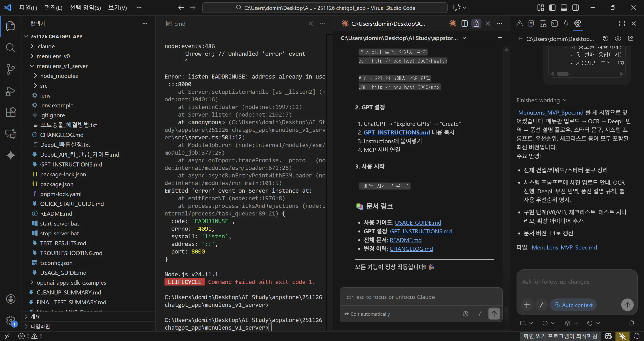This screenshot has width=644, height=341.
Task: Open the Debug Console panel icon
Action: point(543,23)
